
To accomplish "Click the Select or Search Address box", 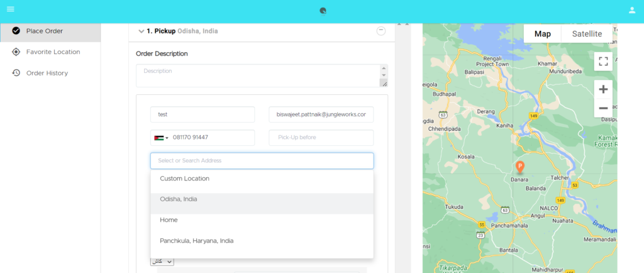I will coord(262,160).
